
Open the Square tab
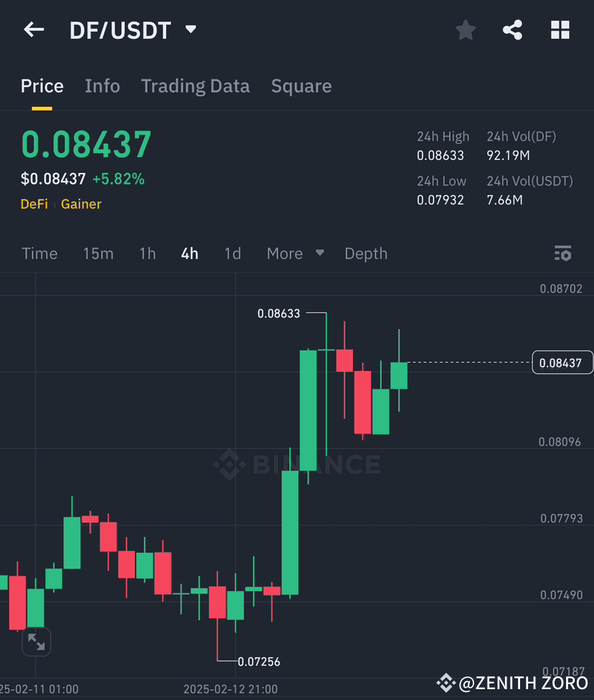301,85
